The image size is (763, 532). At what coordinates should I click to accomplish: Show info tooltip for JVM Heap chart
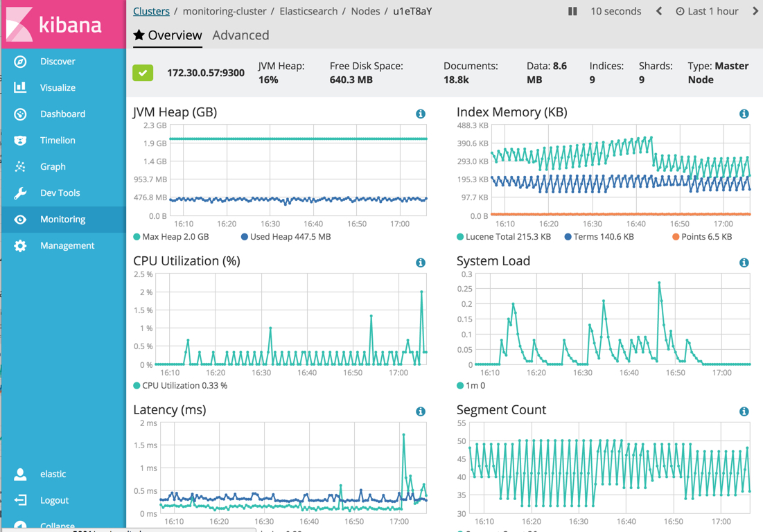(x=421, y=114)
